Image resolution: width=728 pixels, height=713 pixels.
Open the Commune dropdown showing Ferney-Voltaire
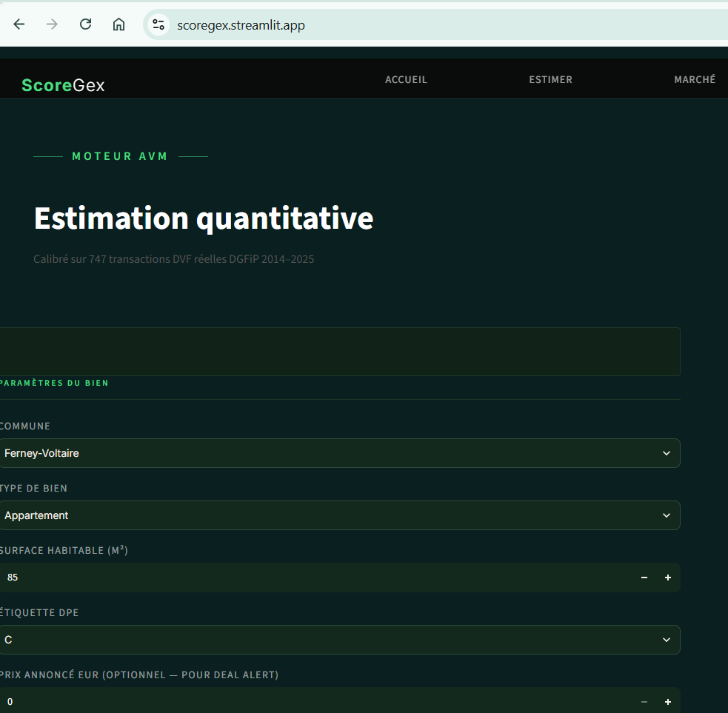click(339, 453)
